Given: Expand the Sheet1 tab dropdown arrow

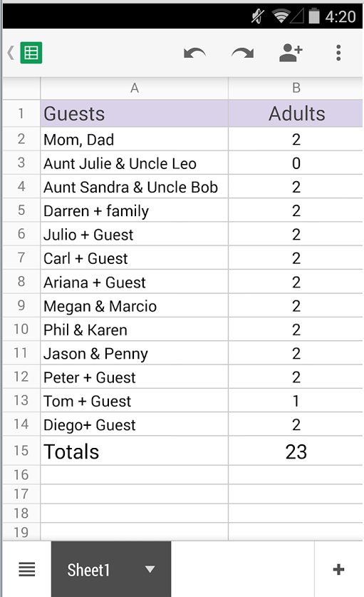Looking at the screenshot, I should pyautogui.click(x=150, y=569).
